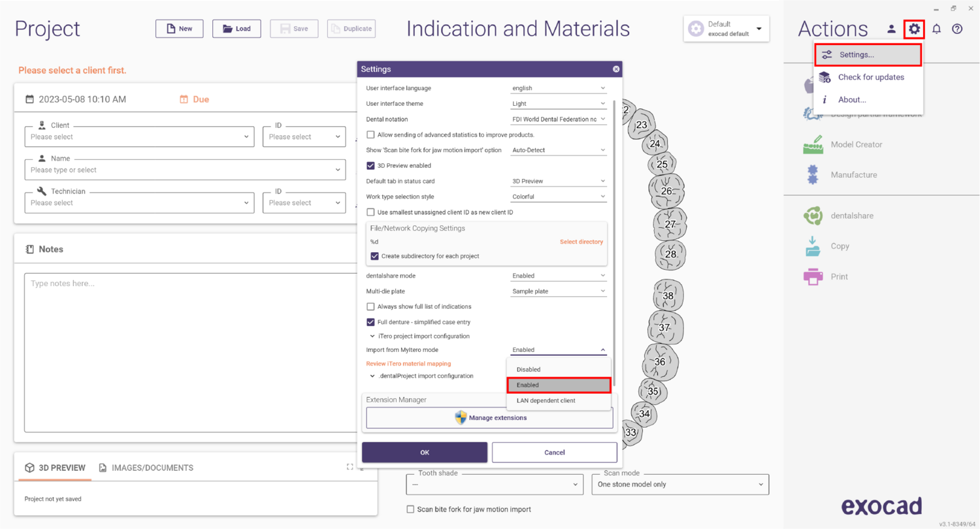Click Manage extensions button
The height and width of the screenshot is (529, 980).
[489, 417]
